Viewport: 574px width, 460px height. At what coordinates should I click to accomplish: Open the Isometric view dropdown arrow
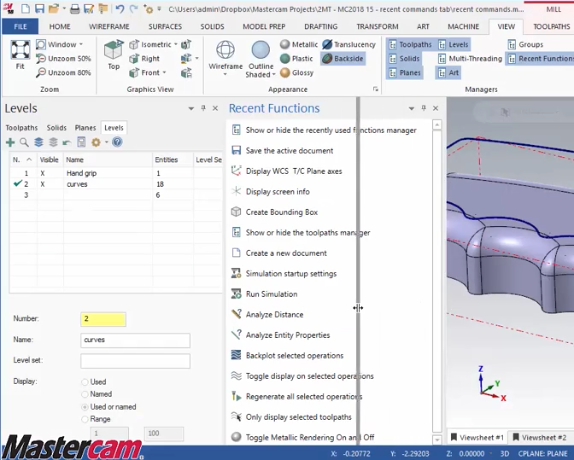click(x=176, y=44)
